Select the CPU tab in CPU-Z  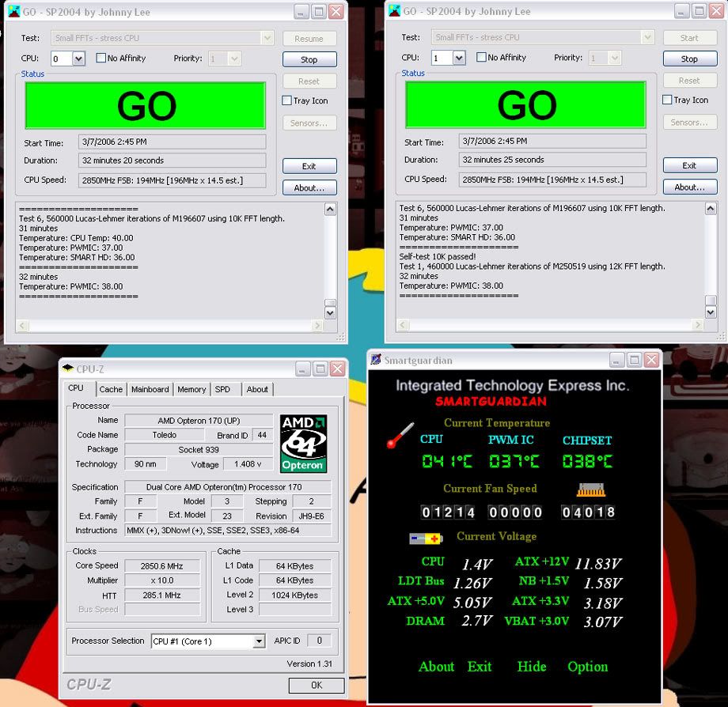[x=77, y=388]
